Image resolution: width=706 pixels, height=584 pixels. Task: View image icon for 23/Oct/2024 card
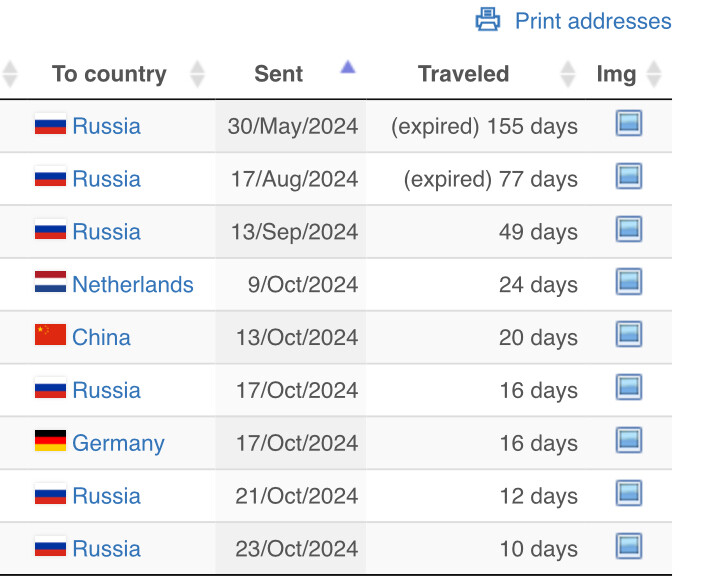[629, 546]
